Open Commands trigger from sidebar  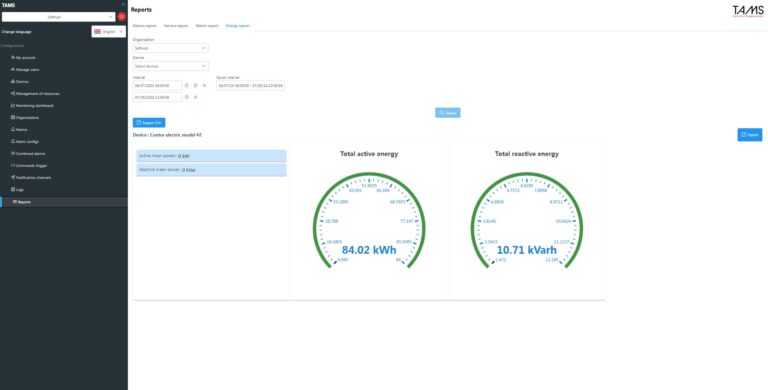coord(32,166)
